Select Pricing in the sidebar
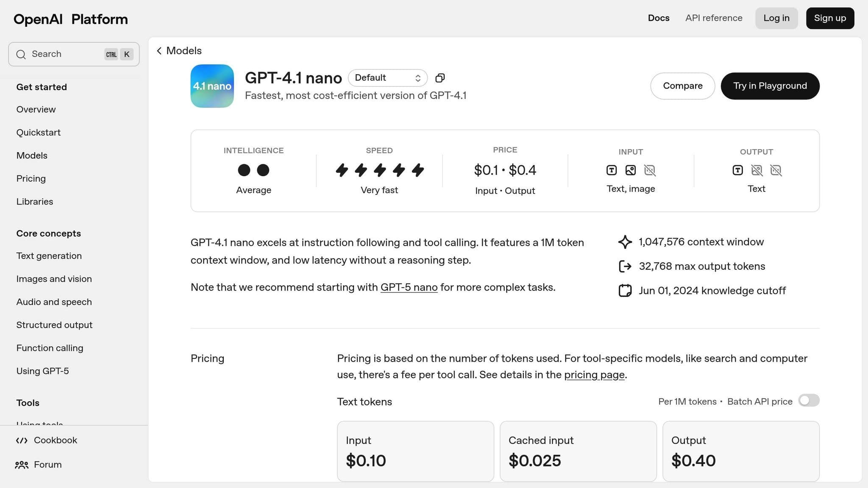The height and width of the screenshot is (488, 868). 31,179
